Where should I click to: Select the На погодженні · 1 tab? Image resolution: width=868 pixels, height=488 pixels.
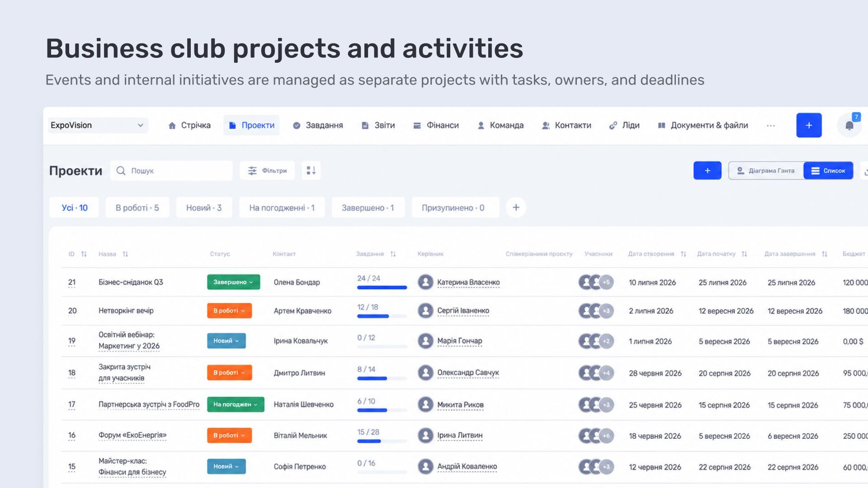(x=282, y=207)
